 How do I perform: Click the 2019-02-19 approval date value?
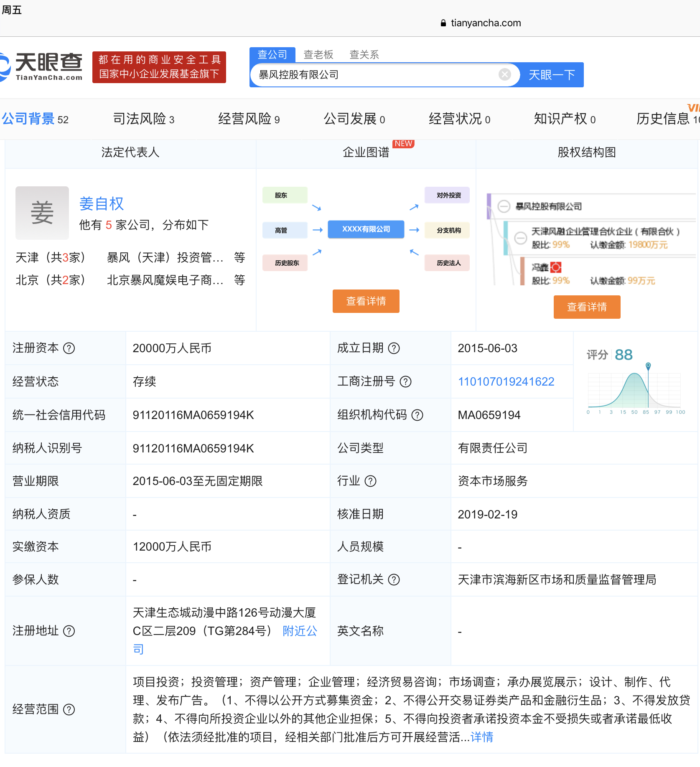488,514
